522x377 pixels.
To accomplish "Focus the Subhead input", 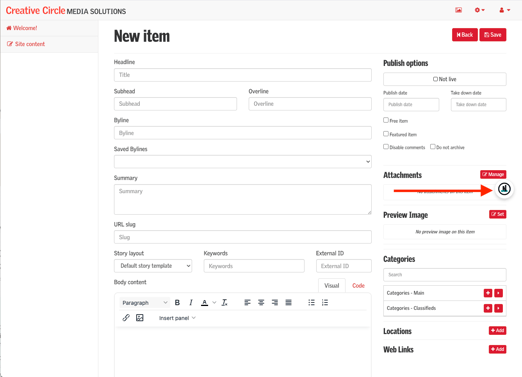I will [175, 104].
